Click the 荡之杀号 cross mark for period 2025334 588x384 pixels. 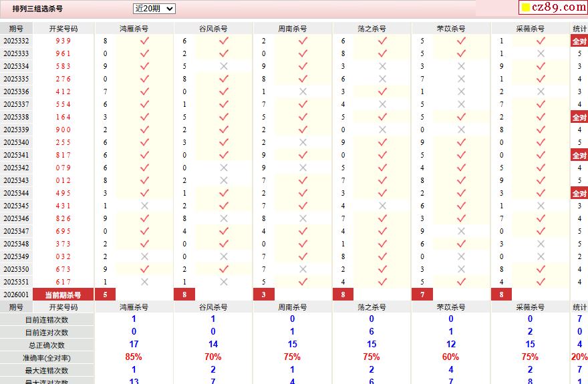coord(382,66)
